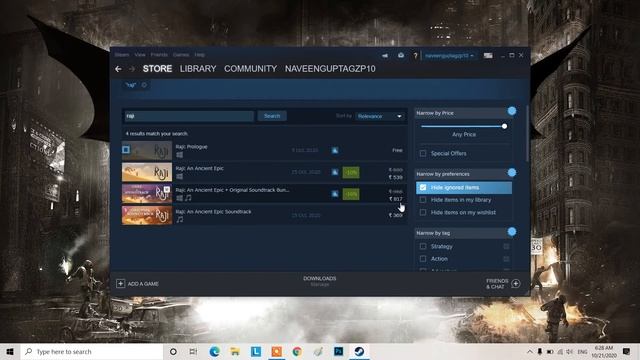Viewport: 640px width, 360px height.
Task: Open the View menu
Action: [140, 55]
